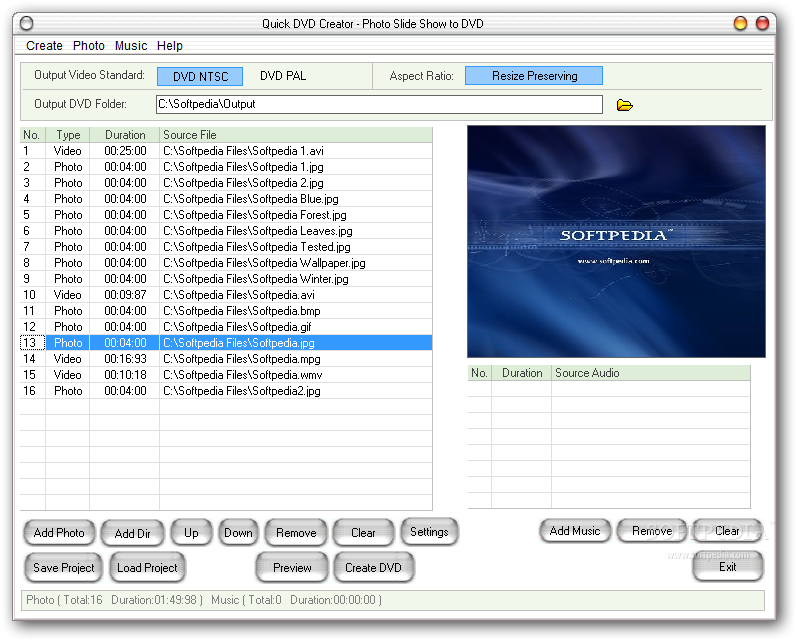Click the Preview button
The width and height of the screenshot is (797, 641).
(292, 567)
